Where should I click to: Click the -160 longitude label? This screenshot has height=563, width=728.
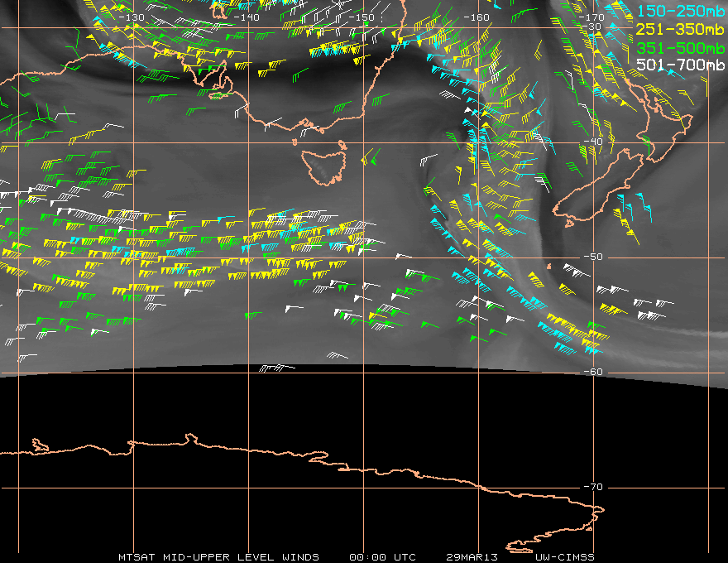[x=477, y=17]
